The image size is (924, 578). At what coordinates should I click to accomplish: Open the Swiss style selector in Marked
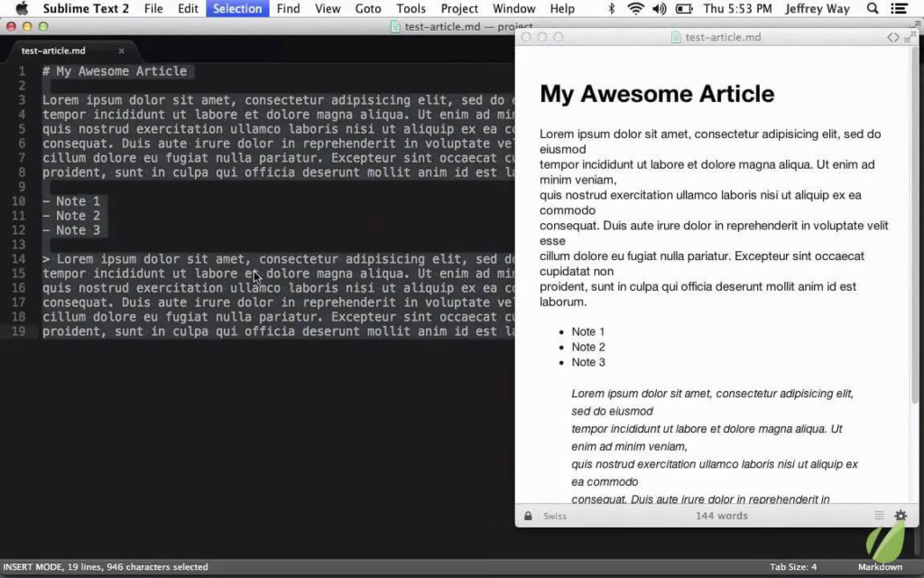(x=554, y=515)
